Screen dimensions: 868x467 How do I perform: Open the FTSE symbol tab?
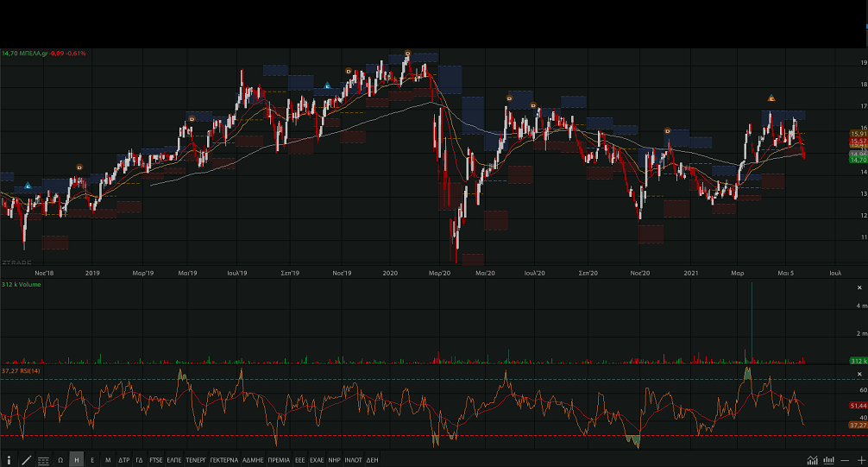pyautogui.click(x=155, y=460)
